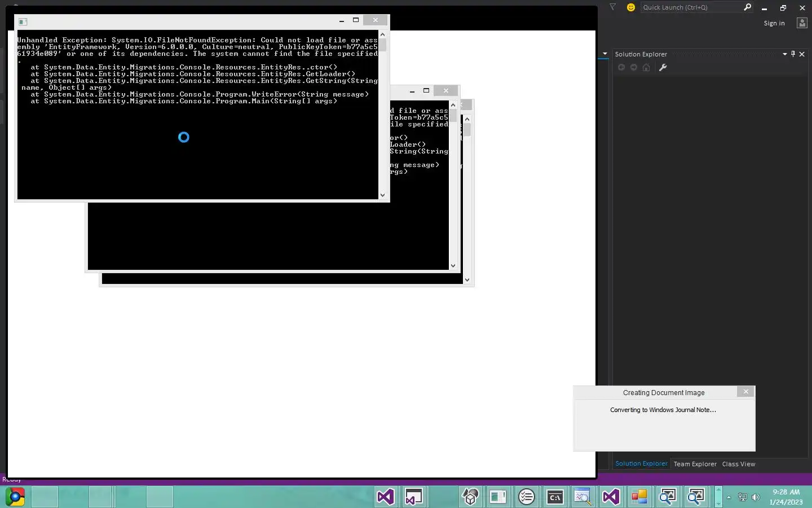This screenshot has height=508, width=812.
Task: Click the Sign in link
Action: click(774, 23)
